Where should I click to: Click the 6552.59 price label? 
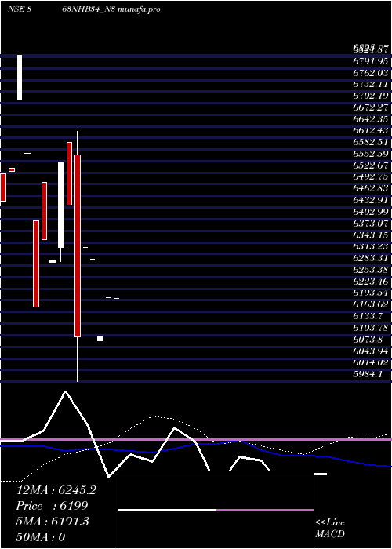[x=370, y=154]
